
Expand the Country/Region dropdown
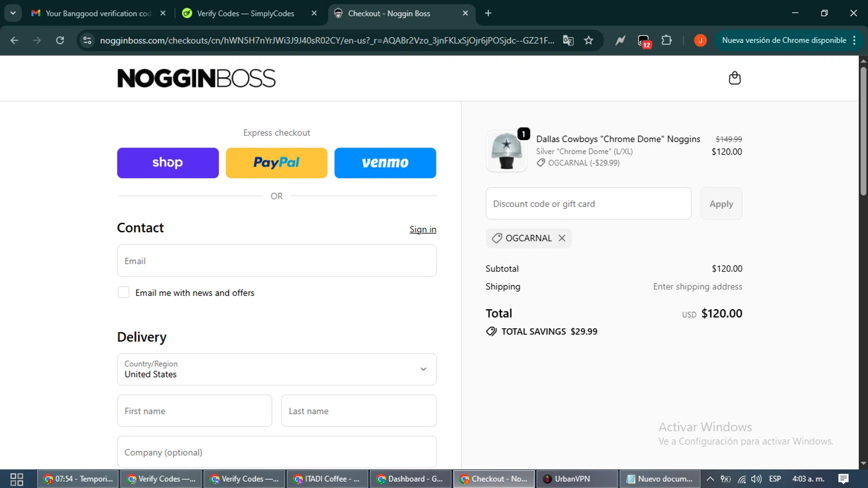pos(277,369)
